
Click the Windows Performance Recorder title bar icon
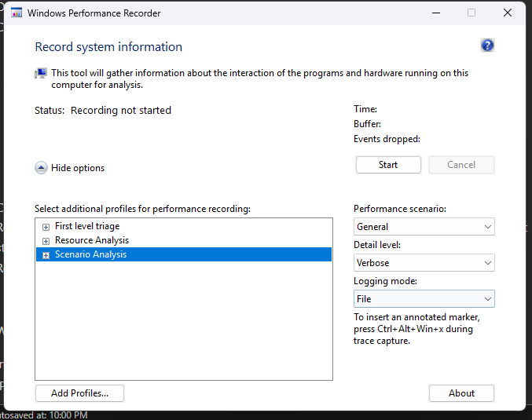(x=17, y=13)
